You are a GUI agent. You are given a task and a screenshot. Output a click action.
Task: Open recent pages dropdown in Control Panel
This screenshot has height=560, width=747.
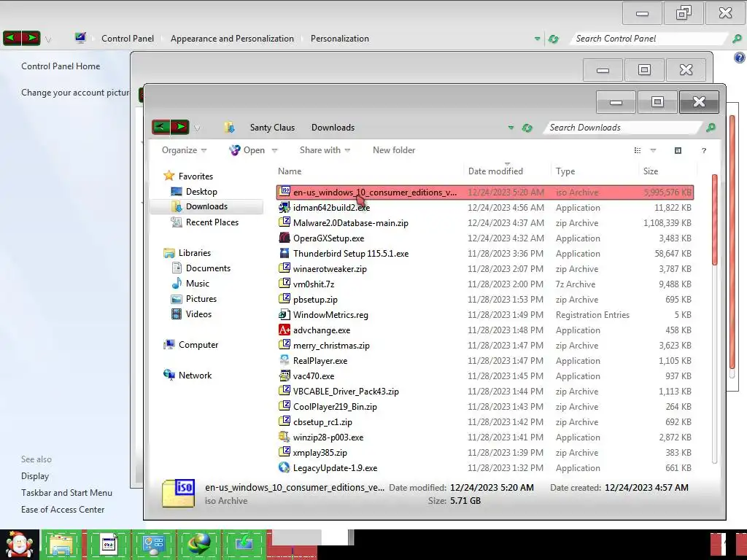click(x=47, y=39)
